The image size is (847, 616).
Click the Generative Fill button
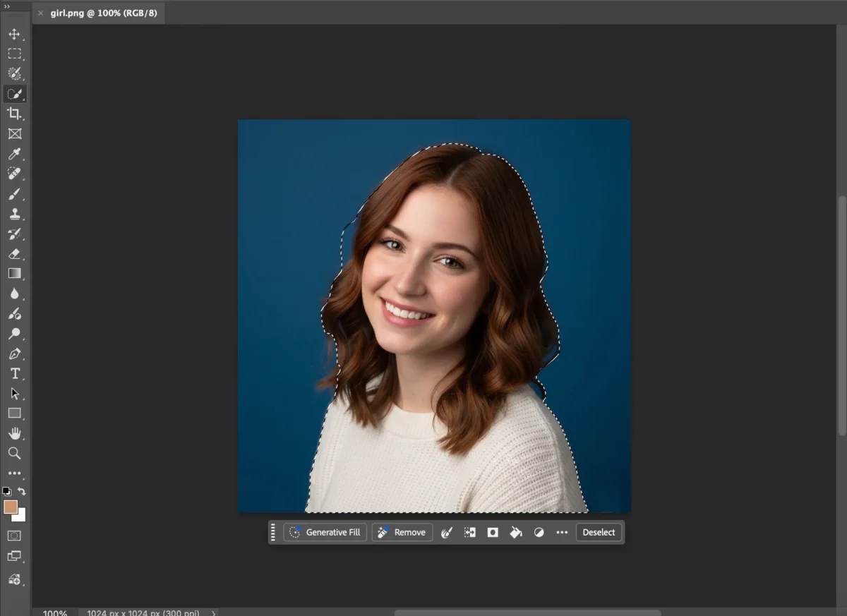click(x=325, y=532)
